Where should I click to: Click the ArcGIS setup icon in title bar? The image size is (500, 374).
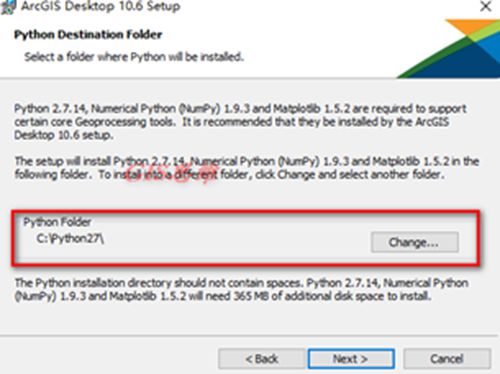point(8,7)
